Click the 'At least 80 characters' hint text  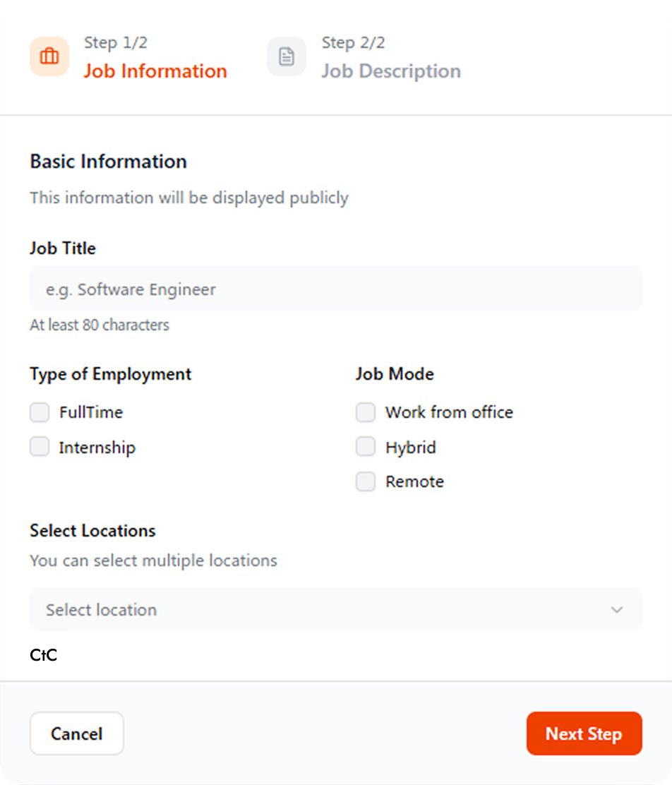click(99, 325)
